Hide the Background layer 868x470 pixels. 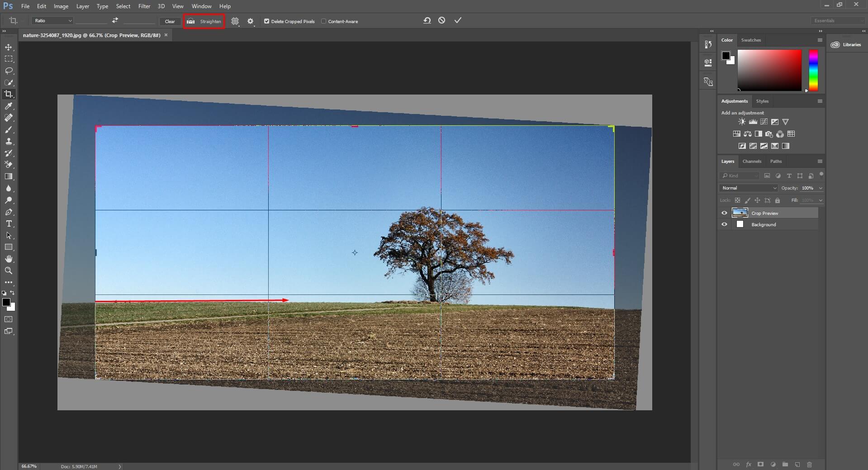pyautogui.click(x=724, y=224)
